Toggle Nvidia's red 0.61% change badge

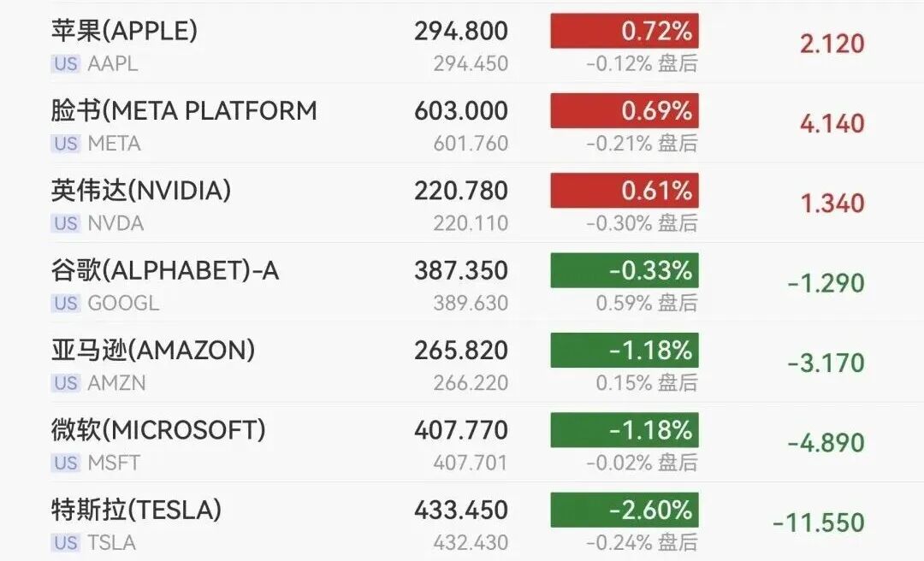tap(625, 191)
